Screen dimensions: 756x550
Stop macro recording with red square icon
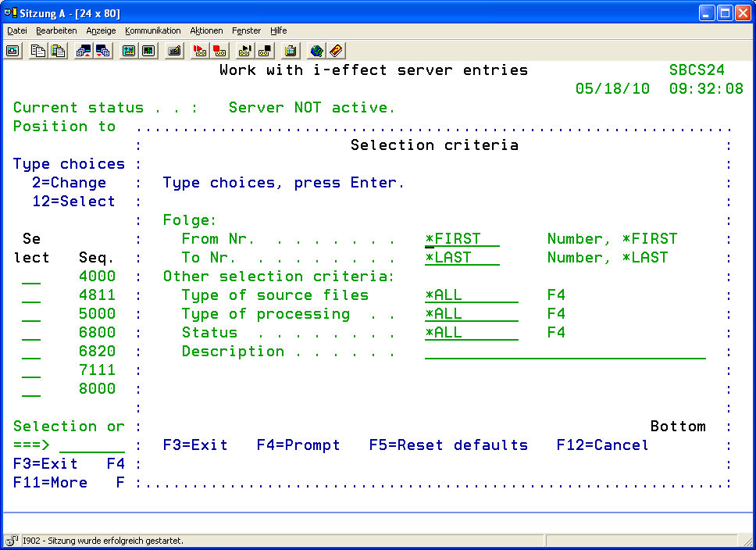220,51
